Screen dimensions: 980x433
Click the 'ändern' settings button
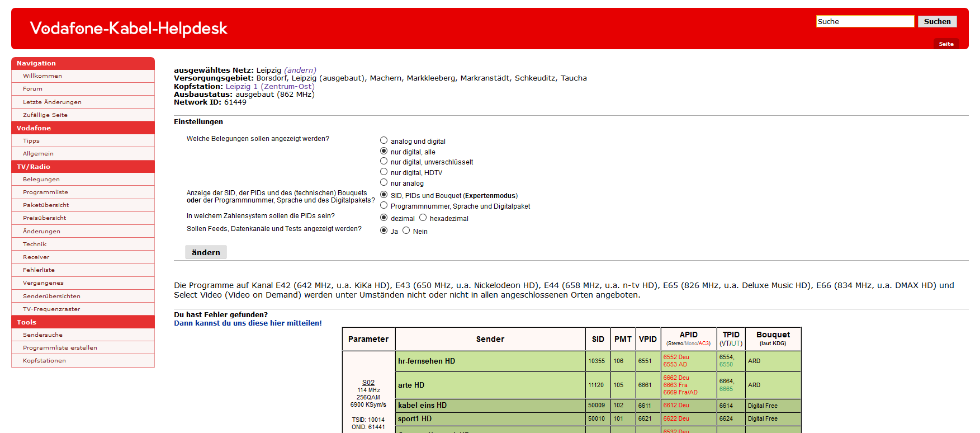point(206,252)
